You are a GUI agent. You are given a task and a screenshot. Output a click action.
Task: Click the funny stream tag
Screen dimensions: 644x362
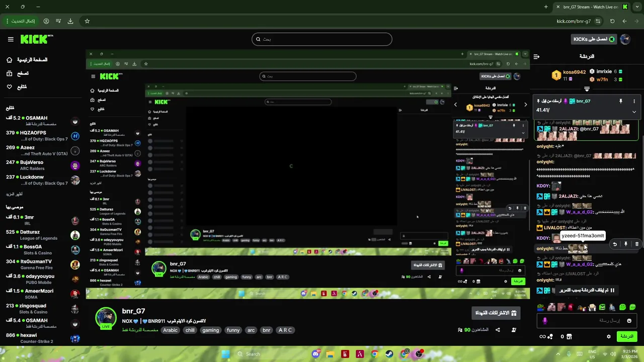233,330
